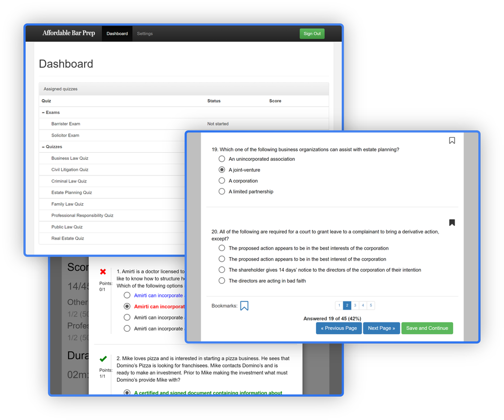The image size is (504, 420).
Task: Open the Solicitor Exam
Action: point(65,136)
